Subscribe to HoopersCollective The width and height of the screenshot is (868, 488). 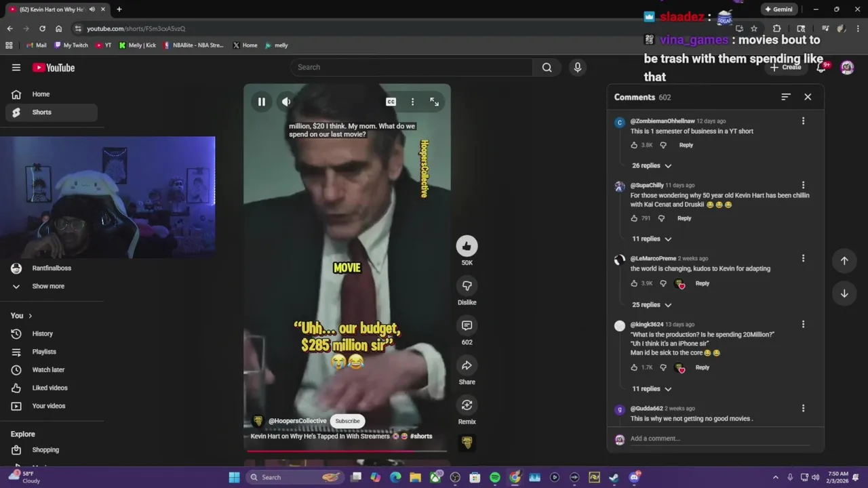tap(347, 421)
